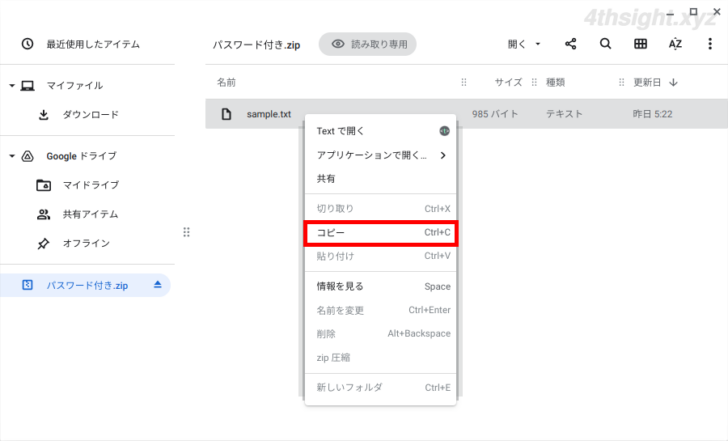Collapse the マイファイル tree
Screen dimensions: 728x441
tap(12, 86)
